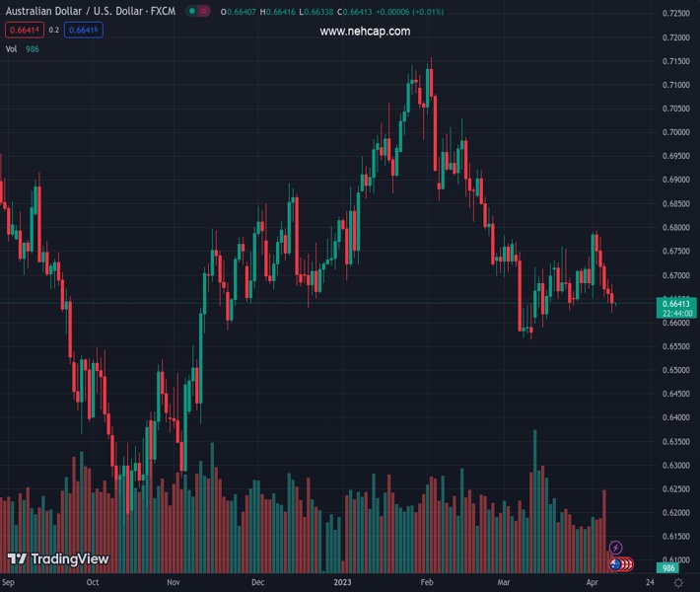Open chart settings gear icon
This screenshot has width=700, height=592.
coord(678,583)
